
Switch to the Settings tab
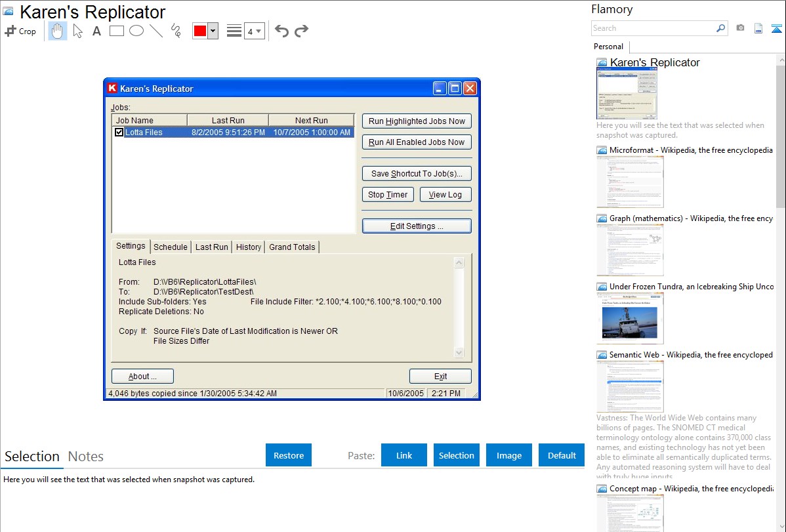pyautogui.click(x=131, y=246)
